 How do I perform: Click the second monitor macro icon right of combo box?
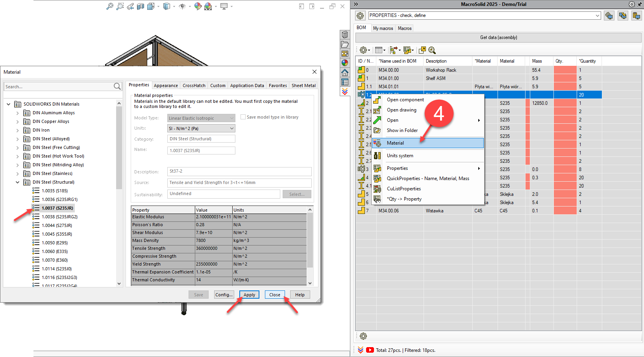pos(623,16)
